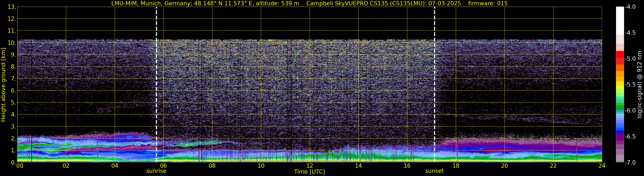
Task: Click the firmware: 015 text
Action: coord(488,3)
